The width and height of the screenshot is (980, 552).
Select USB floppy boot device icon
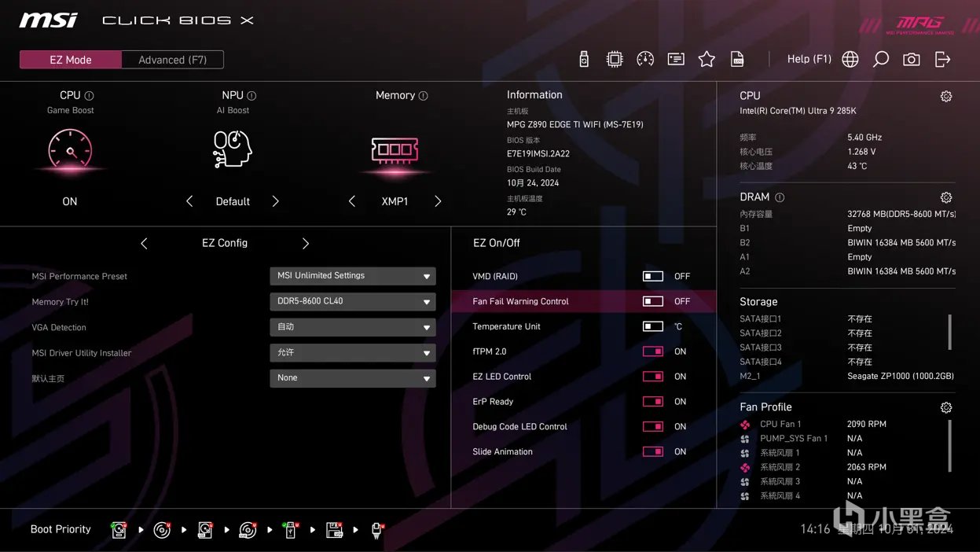click(334, 530)
